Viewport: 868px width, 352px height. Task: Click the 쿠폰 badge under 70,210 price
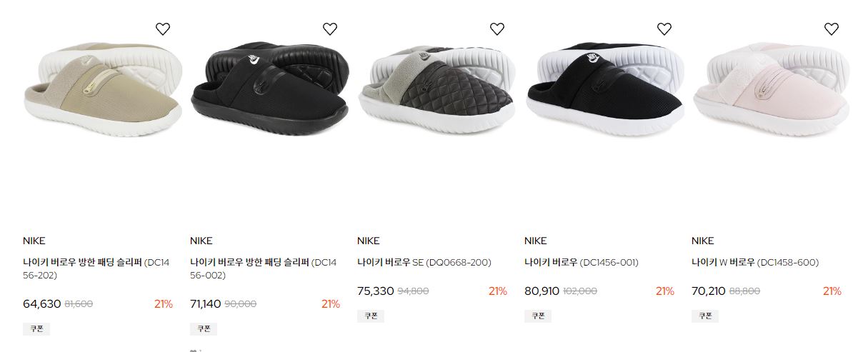(705, 316)
